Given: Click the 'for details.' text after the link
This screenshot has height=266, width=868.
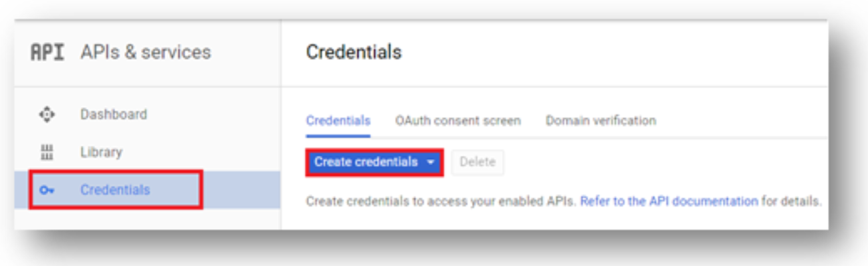Looking at the screenshot, I should 792,201.
